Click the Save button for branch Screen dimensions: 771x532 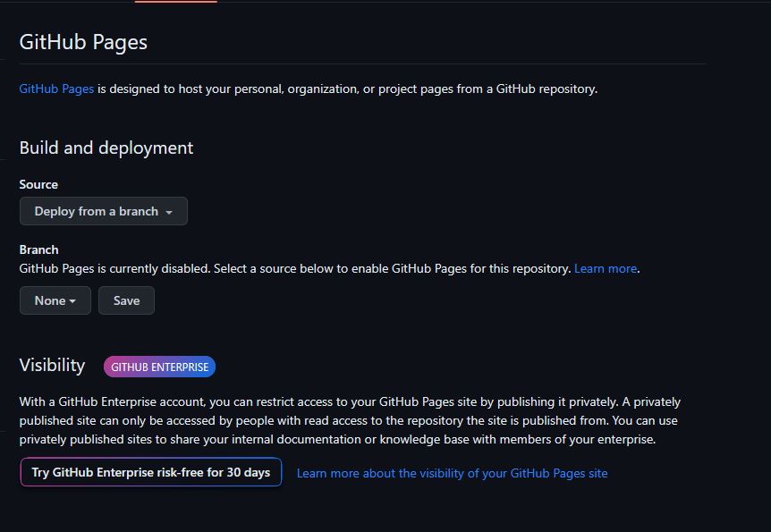point(126,300)
